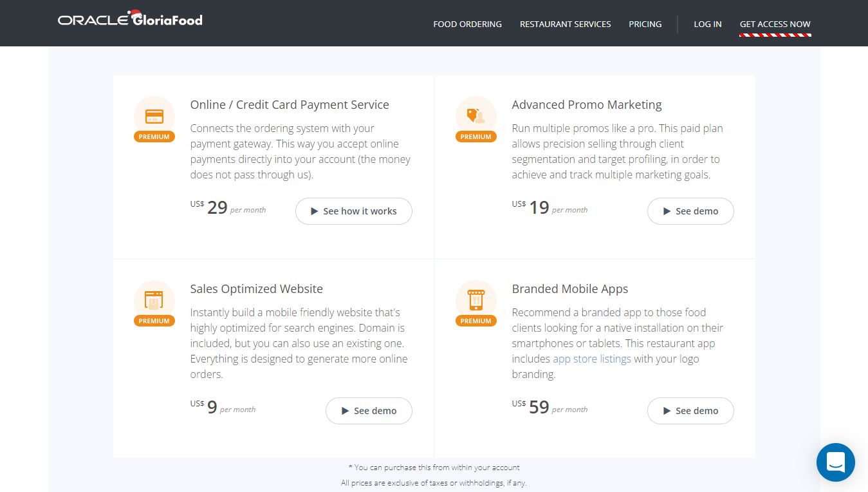Viewport: 868px width, 492px height.
Task: Click the Advanced Promo Marketing tag icon
Action: 476,116
